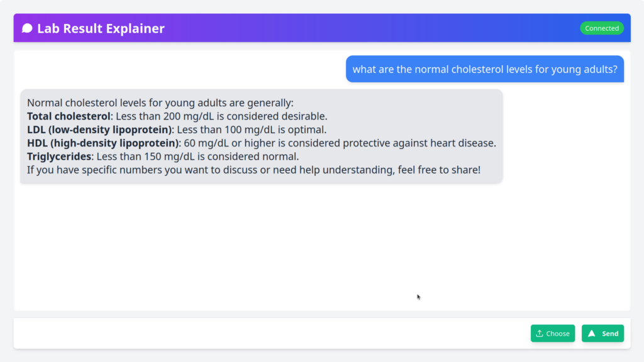Click the Choose button label
The height and width of the screenshot is (362, 644).
tap(558, 334)
